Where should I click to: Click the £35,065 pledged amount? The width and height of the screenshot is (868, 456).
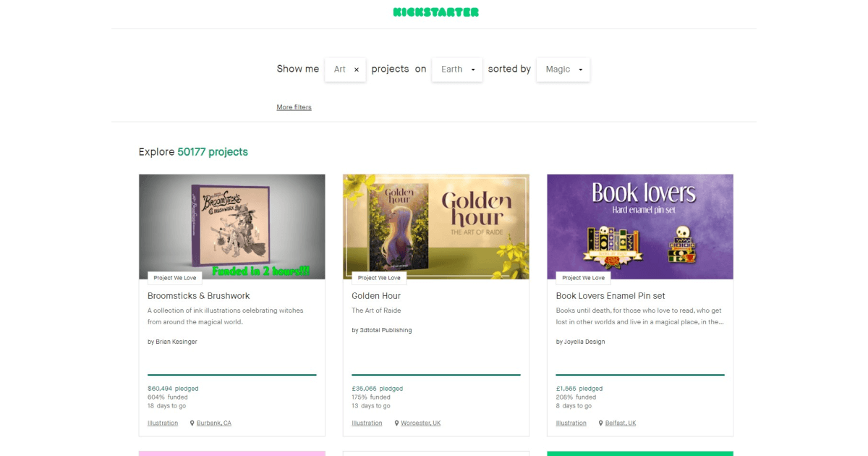(377, 389)
